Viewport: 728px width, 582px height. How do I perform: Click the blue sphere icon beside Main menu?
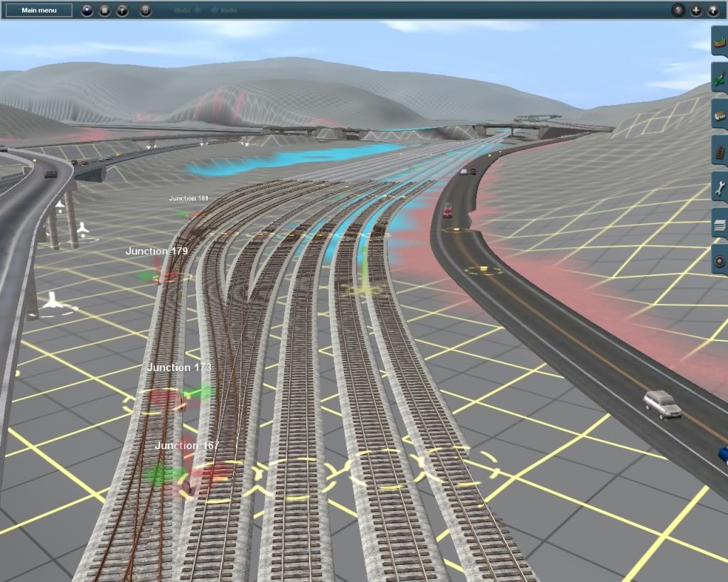(87, 10)
